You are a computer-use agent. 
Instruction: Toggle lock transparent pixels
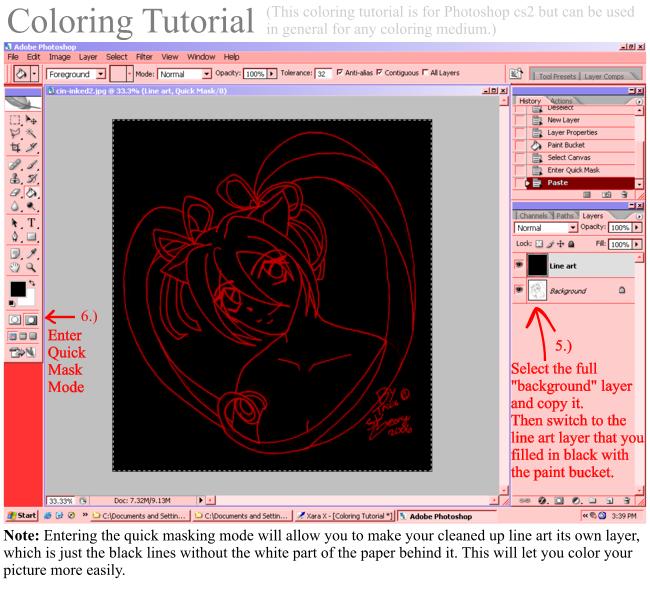539,244
